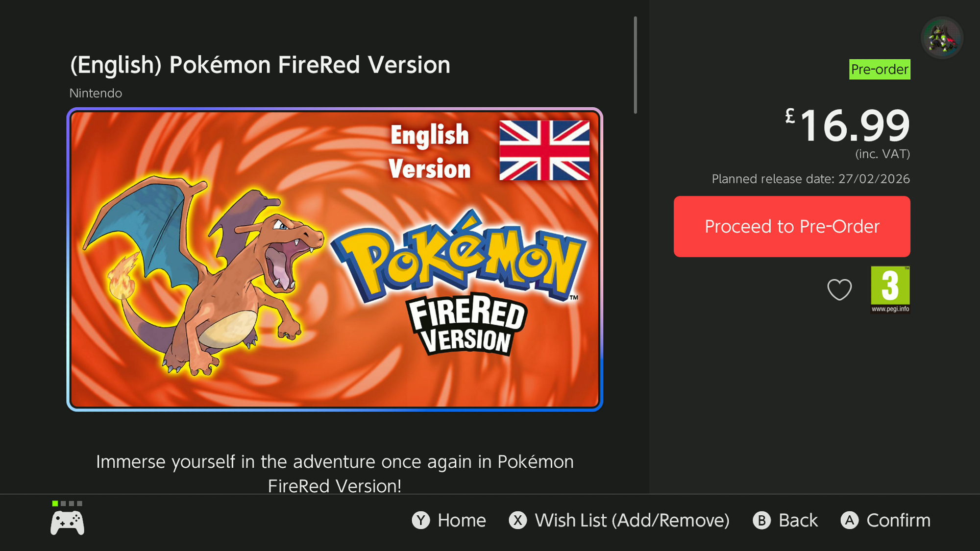Click the planned release date text
This screenshot has height=551, width=980.
tap(810, 179)
